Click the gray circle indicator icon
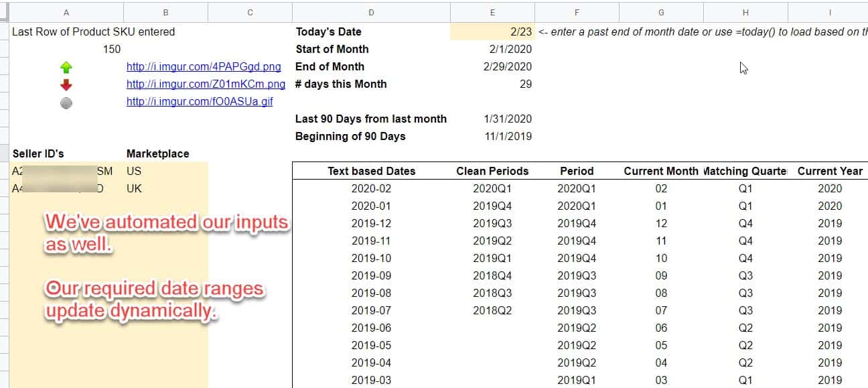868x388 pixels. tap(66, 103)
